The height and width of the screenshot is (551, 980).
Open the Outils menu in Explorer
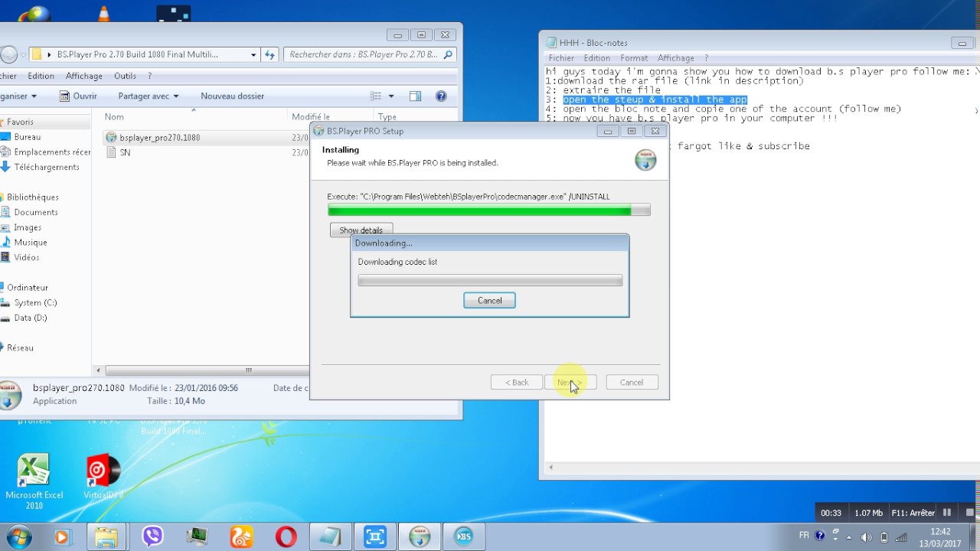coord(125,76)
